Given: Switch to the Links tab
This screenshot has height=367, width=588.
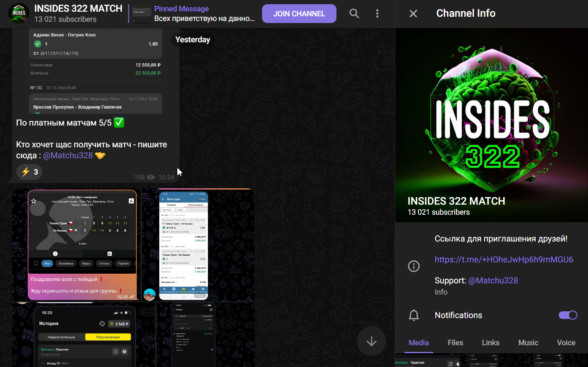Looking at the screenshot, I should pyautogui.click(x=491, y=343).
